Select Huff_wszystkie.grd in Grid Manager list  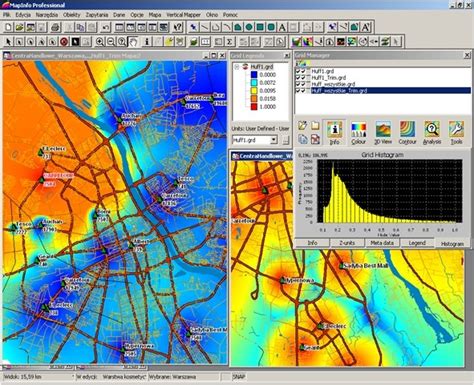333,84
